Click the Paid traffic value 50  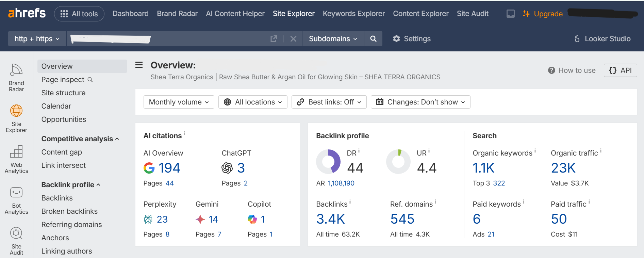[x=559, y=219]
